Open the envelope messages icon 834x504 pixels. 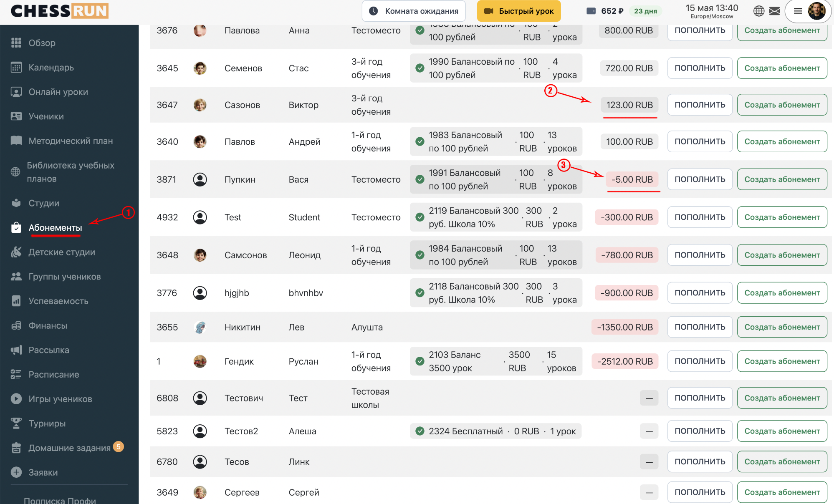pyautogui.click(x=774, y=11)
